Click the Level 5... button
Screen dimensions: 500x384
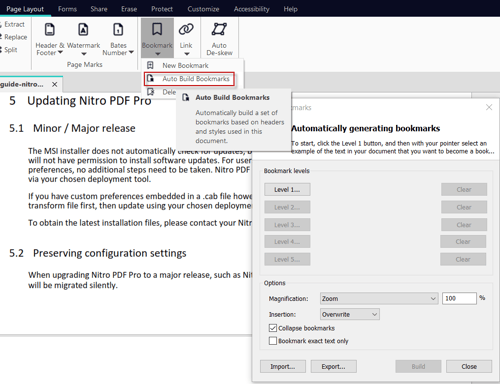287,259
